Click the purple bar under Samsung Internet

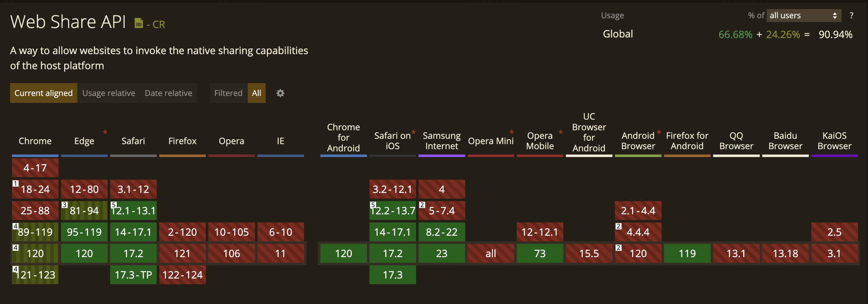click(442, 156)
